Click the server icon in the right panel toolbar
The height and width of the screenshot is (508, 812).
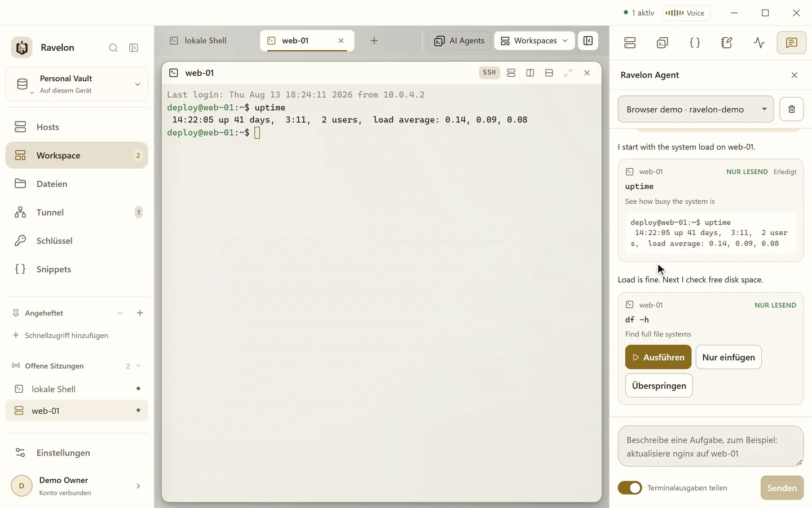pyautogui.click(x=630, y=43)
